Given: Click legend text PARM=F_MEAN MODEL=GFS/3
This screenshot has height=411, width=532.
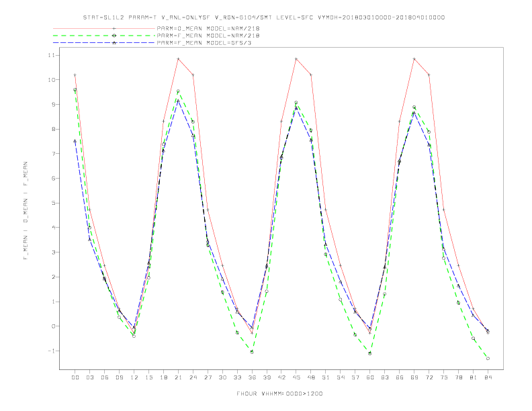Looking at the screenshot, I should pos(204,43).
